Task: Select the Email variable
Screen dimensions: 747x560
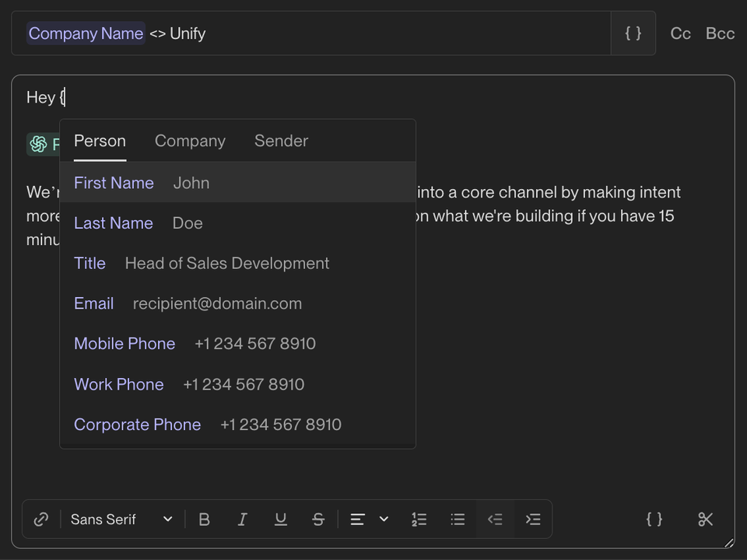Action: click(x=238, y=304)
